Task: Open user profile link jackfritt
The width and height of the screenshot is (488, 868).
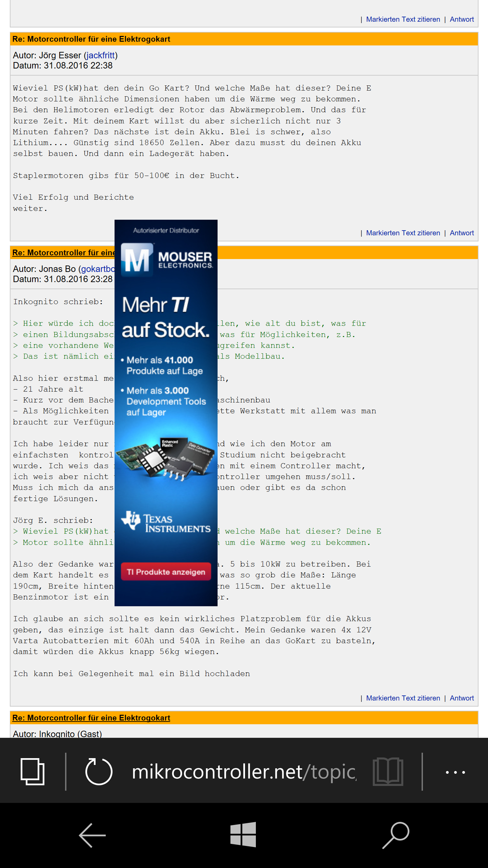Action: pyautogui.click(x=101, y=55)
